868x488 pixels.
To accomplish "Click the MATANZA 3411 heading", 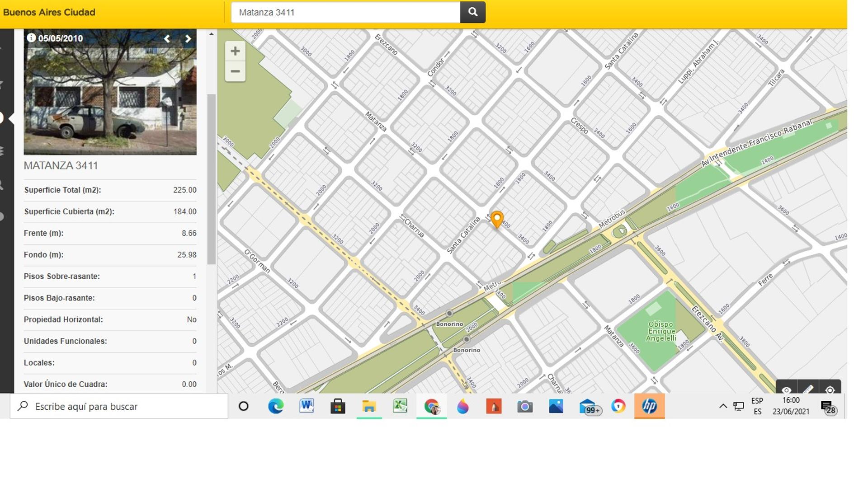I will [61, 165].
